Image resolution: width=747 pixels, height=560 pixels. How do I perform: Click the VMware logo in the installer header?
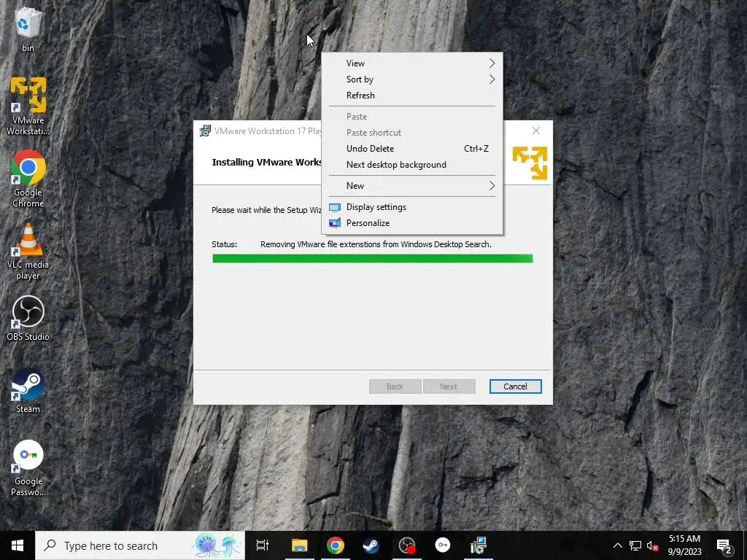[x=530, y=163]
